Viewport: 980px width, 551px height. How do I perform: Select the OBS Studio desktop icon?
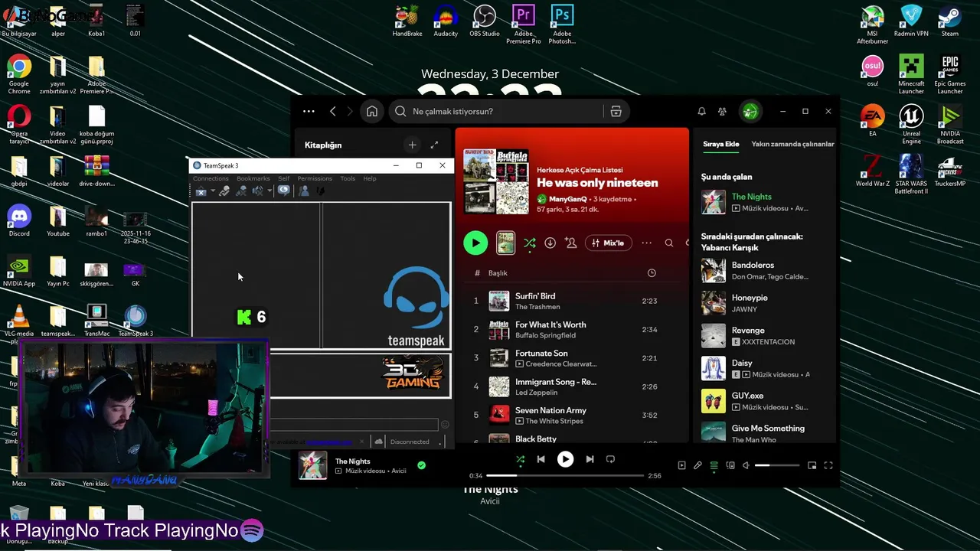485,21
